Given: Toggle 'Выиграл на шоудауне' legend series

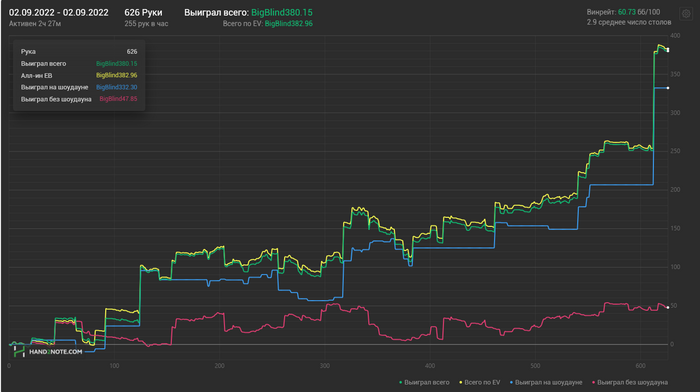Looking at the screenshot, I should click(x=546, y=382).
